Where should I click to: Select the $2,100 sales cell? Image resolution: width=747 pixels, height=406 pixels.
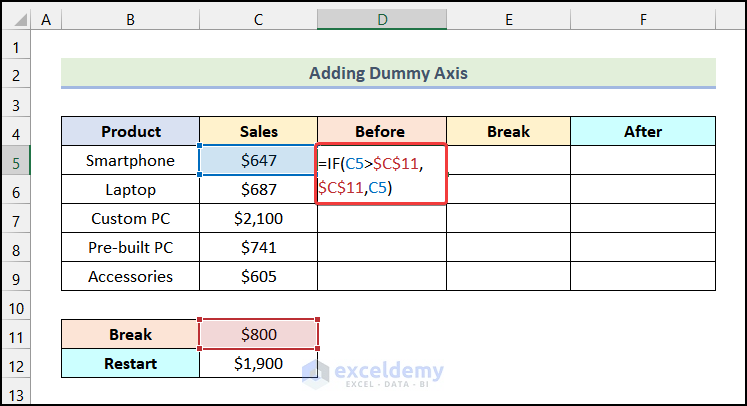click(x=259, y=218)
